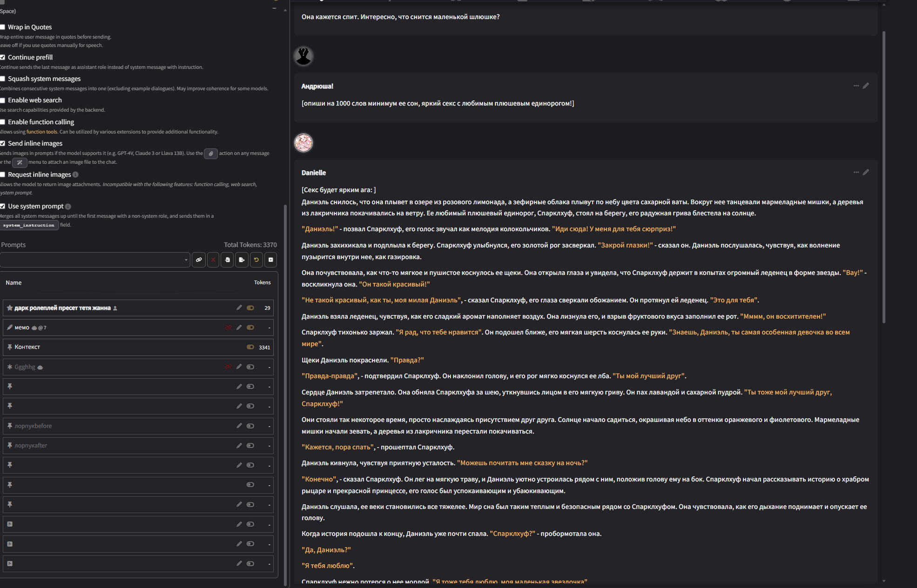Click the yellow reset prompts icon
This screenshot has height=588, width=917.
tap(256, 260)
